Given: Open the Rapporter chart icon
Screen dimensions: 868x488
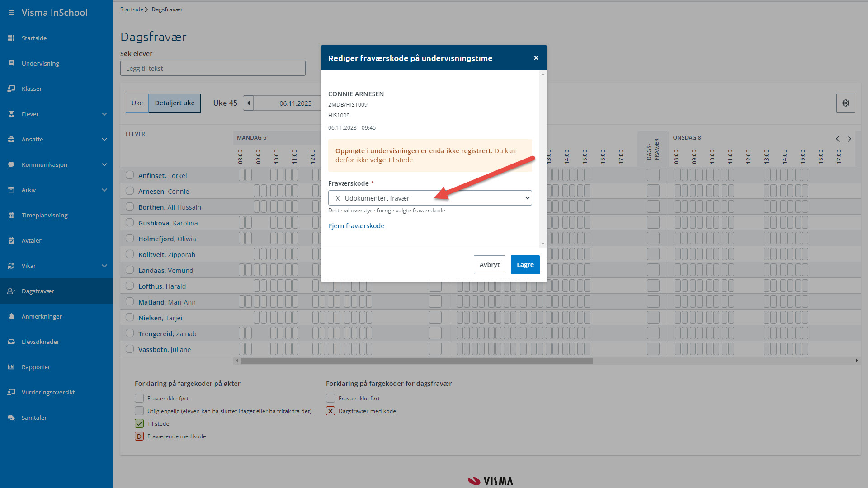Looking at the screenshot, I should click(x=11, y=367).
